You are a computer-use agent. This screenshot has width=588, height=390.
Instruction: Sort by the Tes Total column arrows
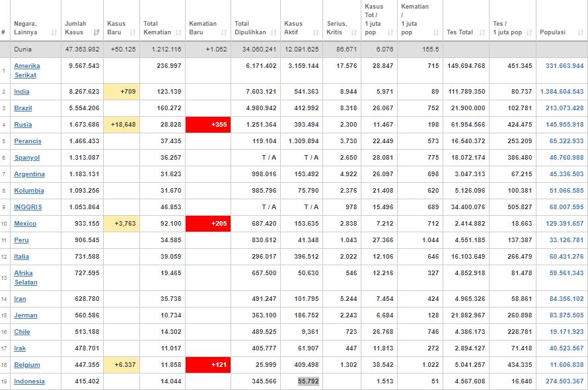(482, 32)
